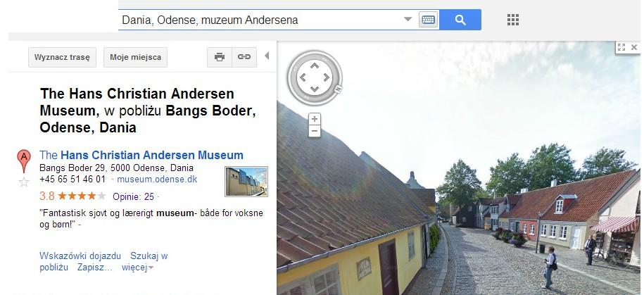The width and height of the screenshot is (644, 295).
Task: Open the Google apps grid
Action: (512, 20)
